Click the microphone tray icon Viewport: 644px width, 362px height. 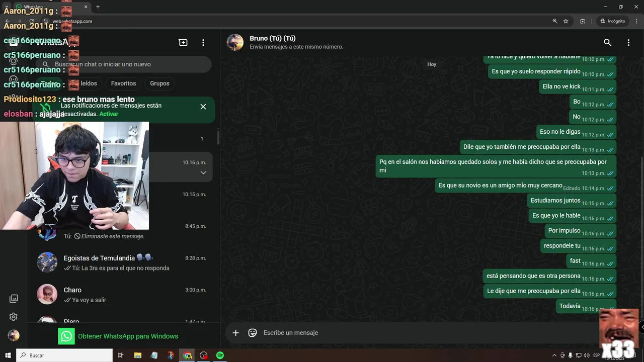(x=571, y=355)
